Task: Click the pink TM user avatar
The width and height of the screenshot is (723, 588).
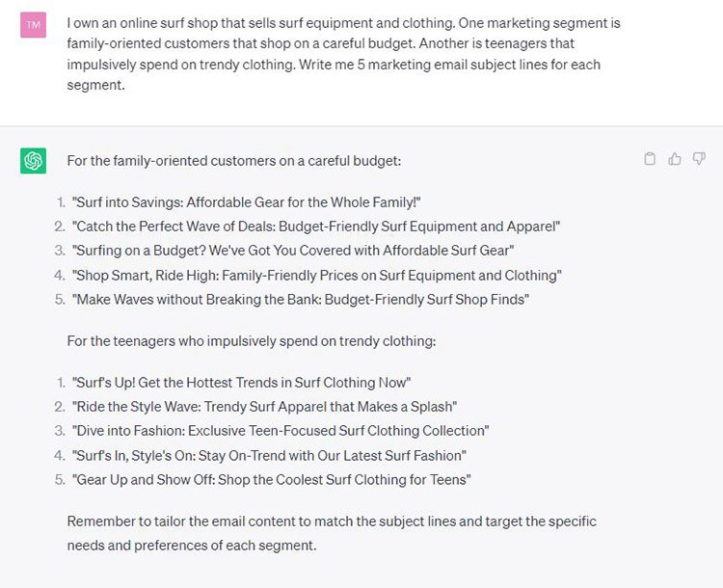Action: pos(34,24)
